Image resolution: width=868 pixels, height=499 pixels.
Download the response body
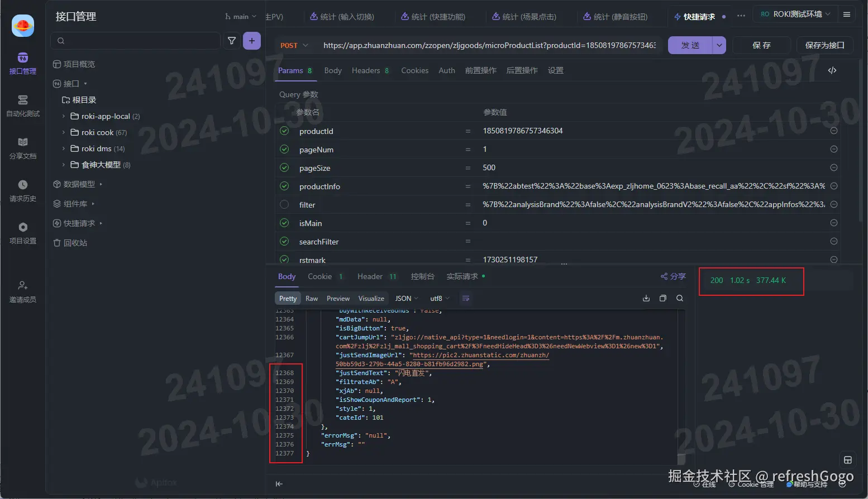pos(646,298)
